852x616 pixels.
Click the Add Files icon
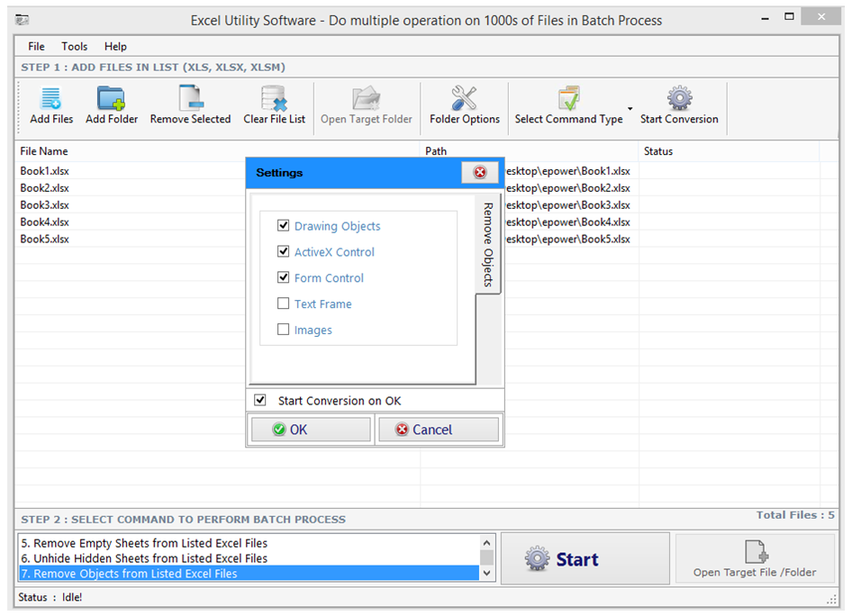[51, 98]
